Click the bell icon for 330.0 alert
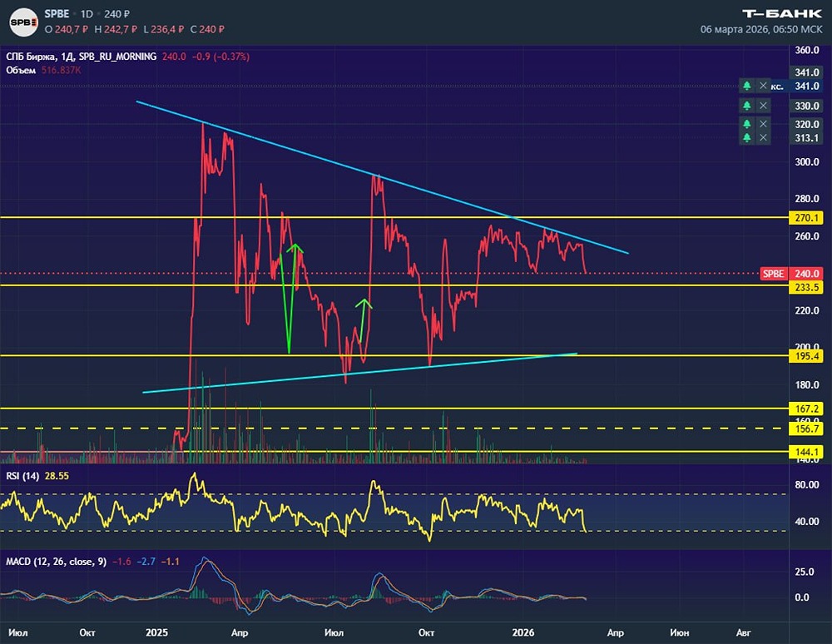This screenshot has height=644, width=832. point(746,106)
